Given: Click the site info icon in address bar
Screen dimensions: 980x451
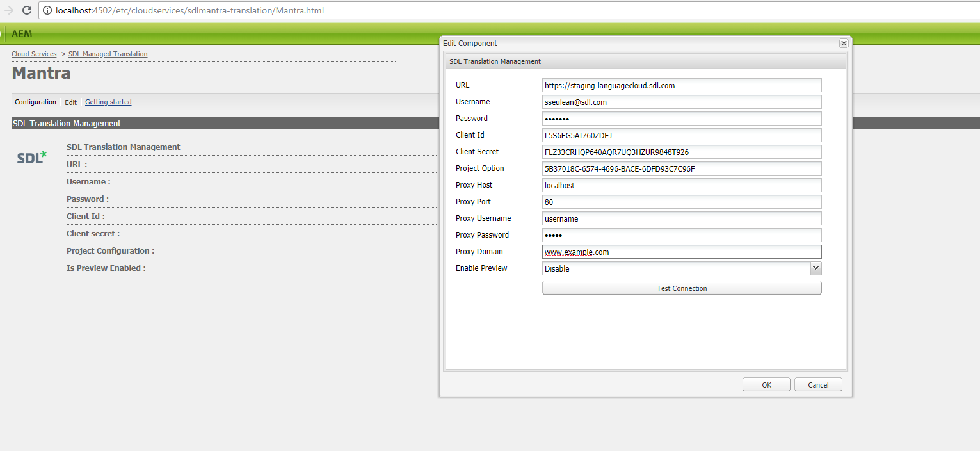Looking at the screenshot, I should (48, 11).
